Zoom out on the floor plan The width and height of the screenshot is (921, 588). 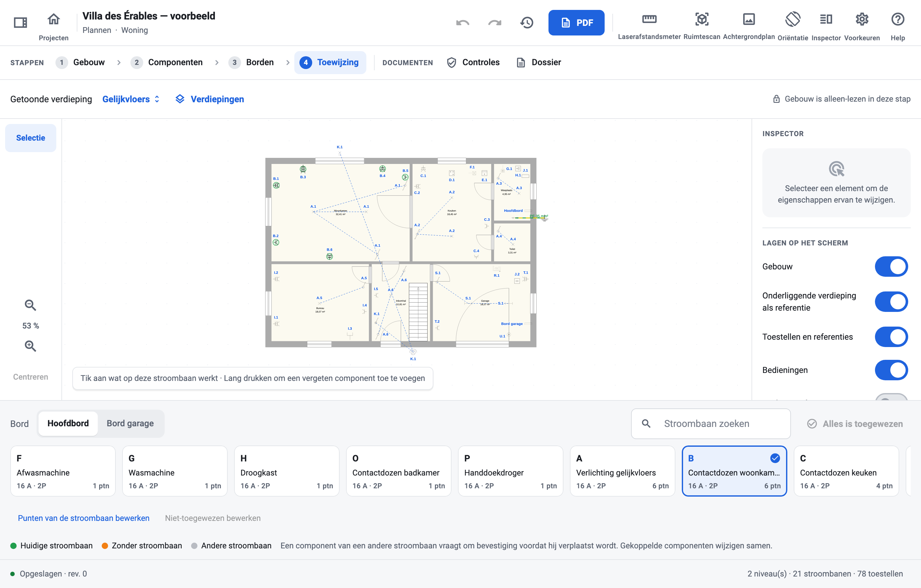(31, 305)
